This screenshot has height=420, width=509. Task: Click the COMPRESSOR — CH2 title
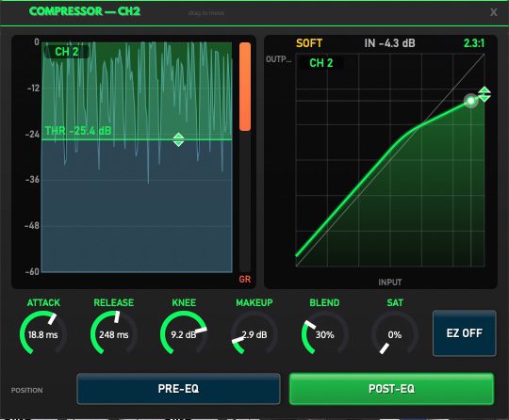(85, 11)
